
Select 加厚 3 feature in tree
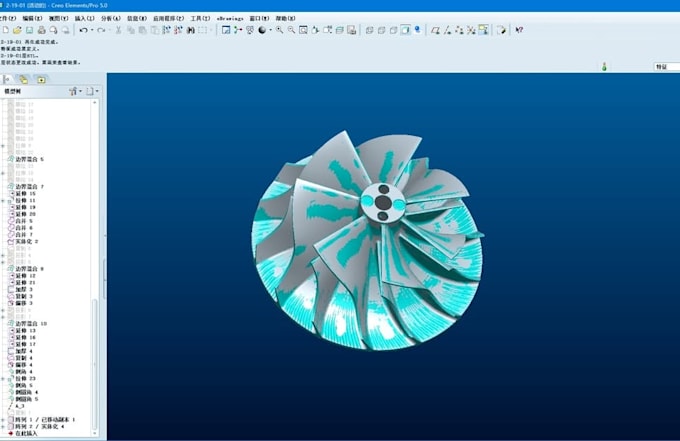point(20,290)
